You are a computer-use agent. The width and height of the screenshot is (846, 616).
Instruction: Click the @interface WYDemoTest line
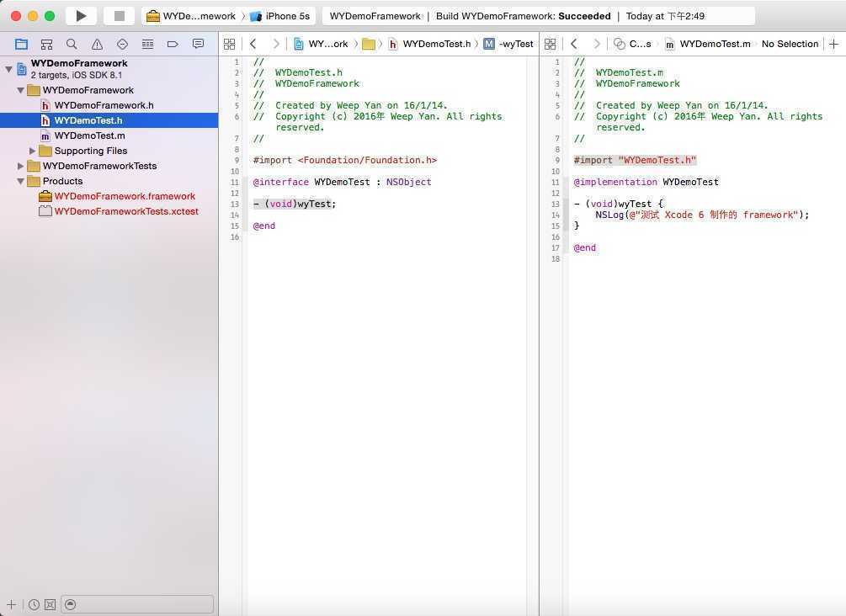(x=342, y=183)
